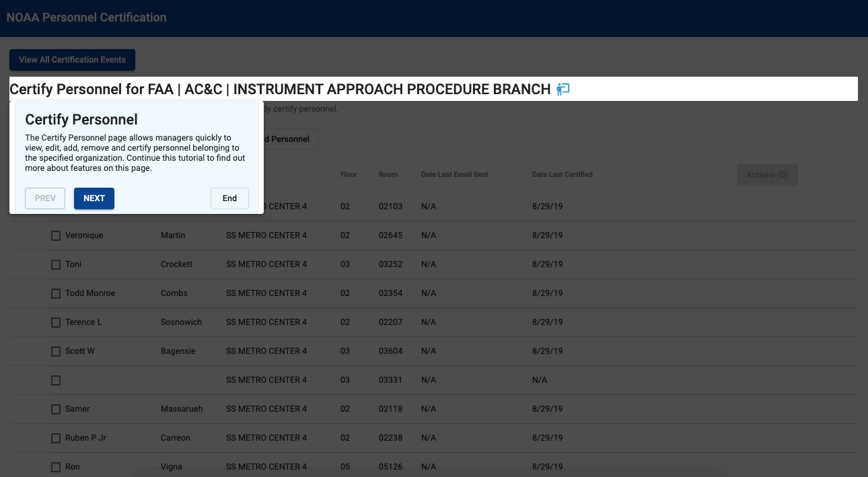This screenshot has width=868, height=477.
Task: Click the Date Last Certified column header
Action: 563,174
